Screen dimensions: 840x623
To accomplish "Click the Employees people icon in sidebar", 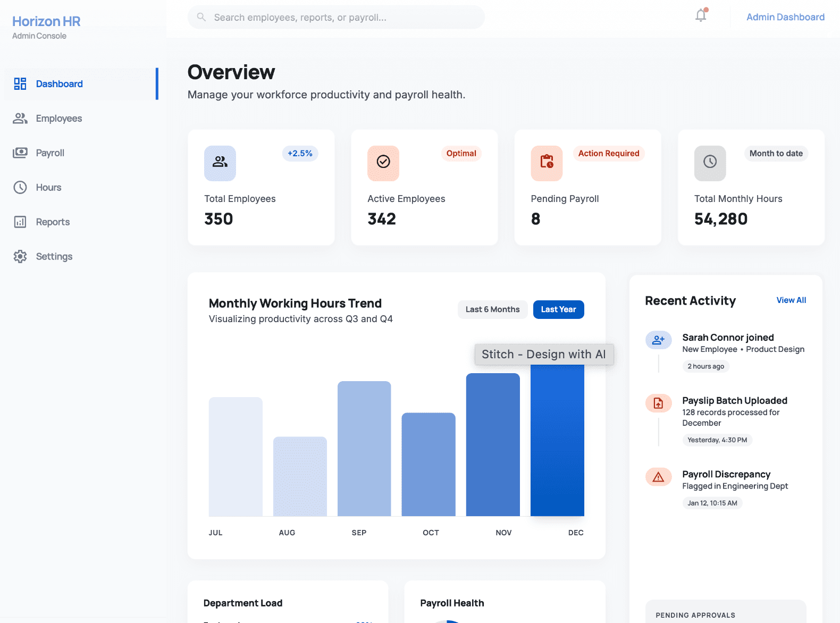I will (x=20, y=118).
